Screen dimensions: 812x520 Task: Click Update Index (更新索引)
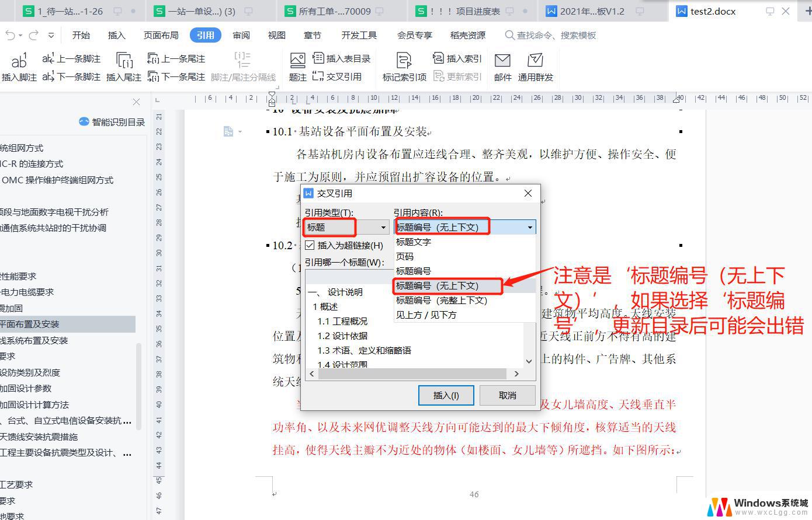(x=457, y=76)
